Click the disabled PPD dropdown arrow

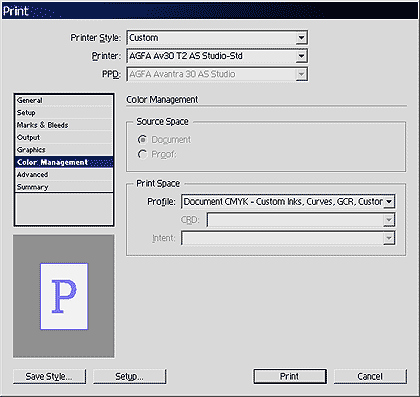(x=301, y=74)
